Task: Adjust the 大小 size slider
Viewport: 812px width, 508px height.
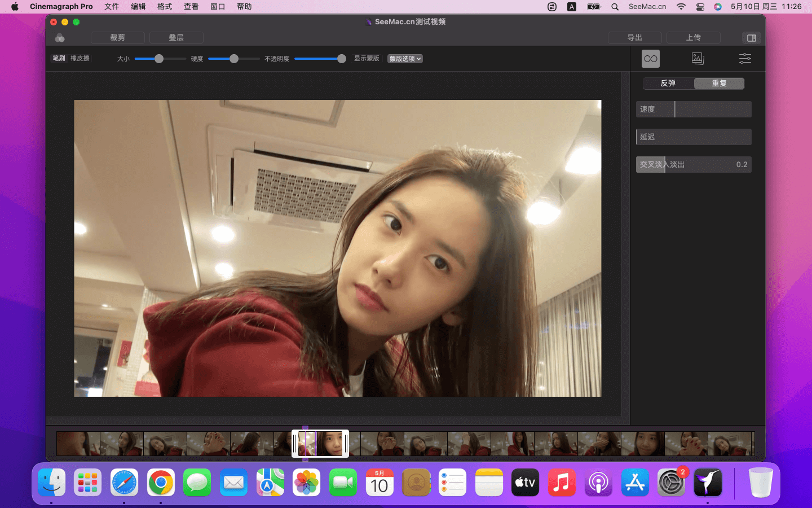Action: coord(159,59)
